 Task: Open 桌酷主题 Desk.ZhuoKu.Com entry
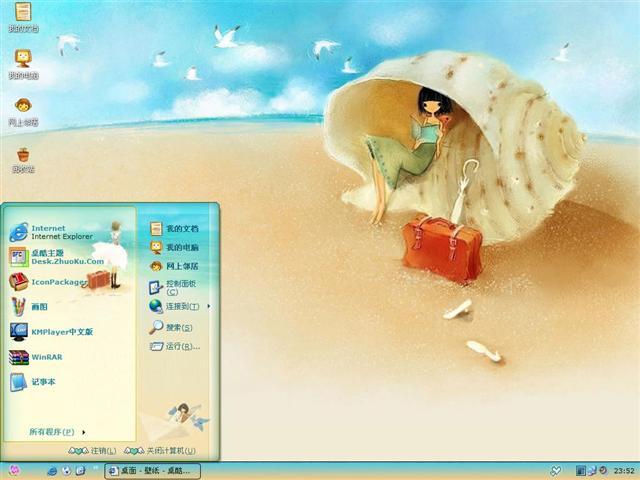tap(57, 257)
